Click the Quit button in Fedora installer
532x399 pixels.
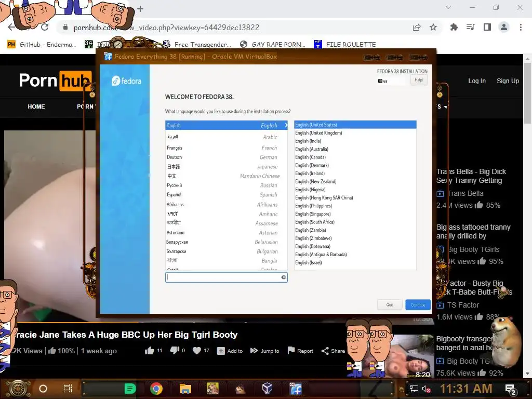tap(390, 304)
